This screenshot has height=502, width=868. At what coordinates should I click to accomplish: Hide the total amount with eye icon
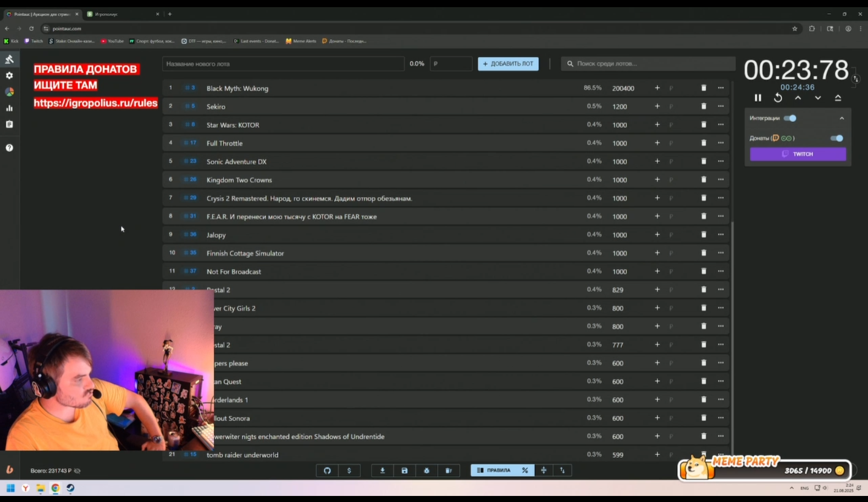78,471
